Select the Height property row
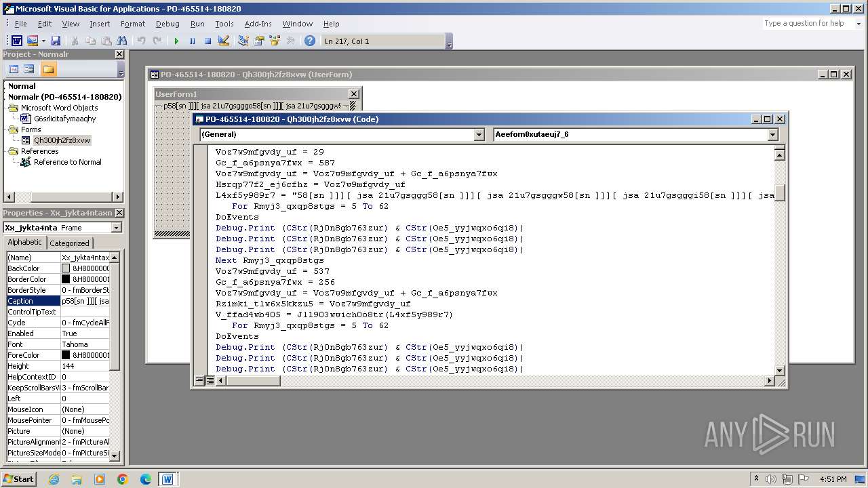The width and height of the screenshot is (868, 488). 58,366
